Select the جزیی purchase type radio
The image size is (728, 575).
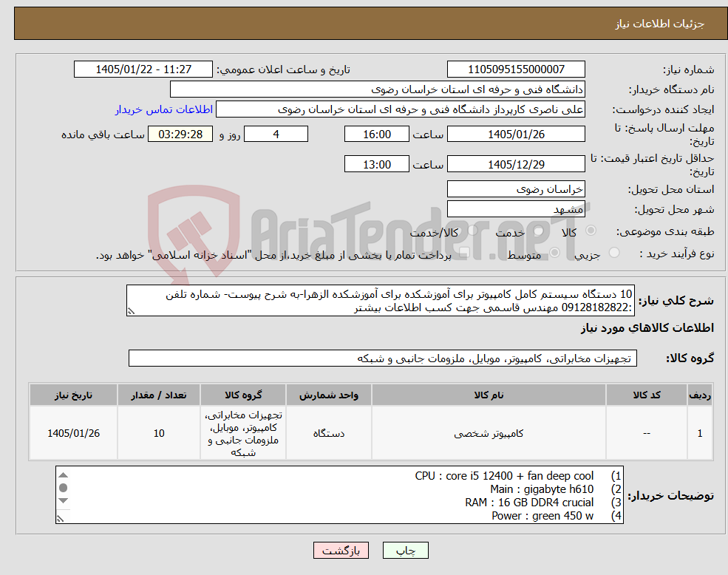pos(614,253)
